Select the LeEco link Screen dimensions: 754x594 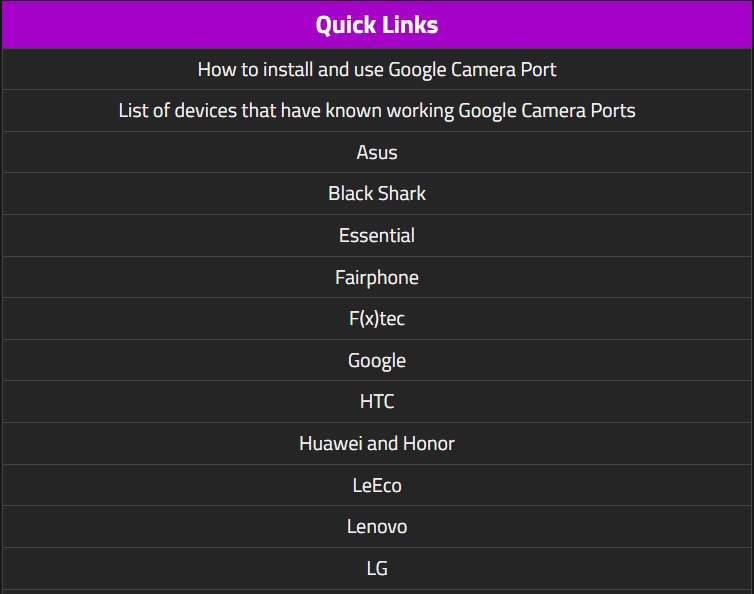377,485
